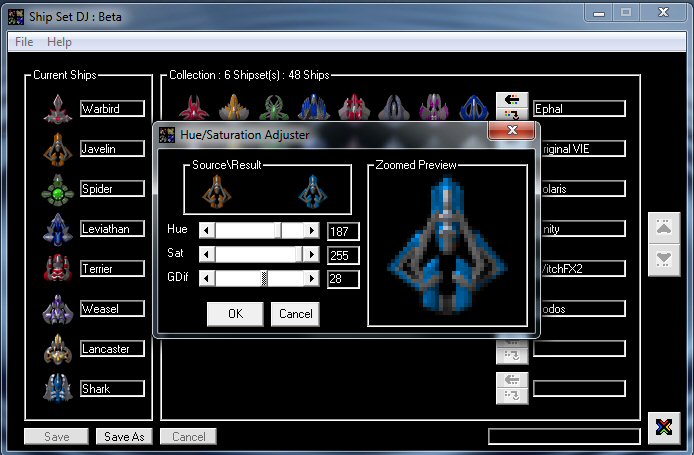The image size is (694, 455).
Task: Select the Javelin ship icon
Action: 58,149
